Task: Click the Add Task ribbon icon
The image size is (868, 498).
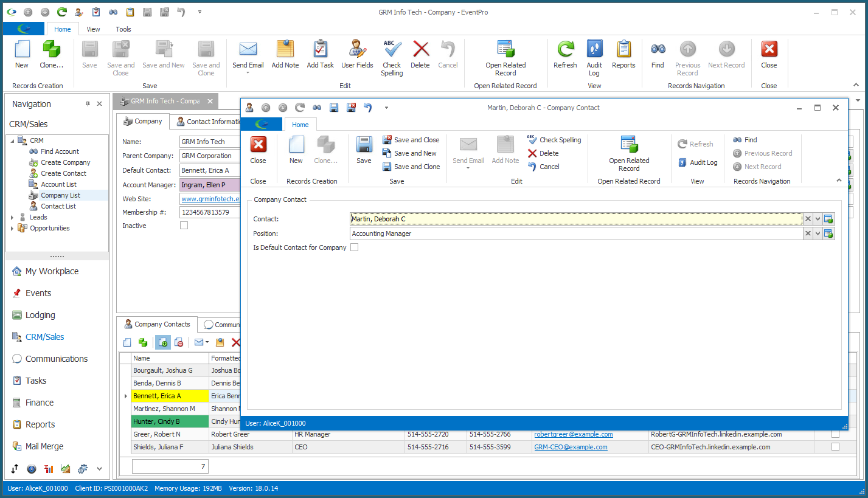Action: [x=321, y=55]
